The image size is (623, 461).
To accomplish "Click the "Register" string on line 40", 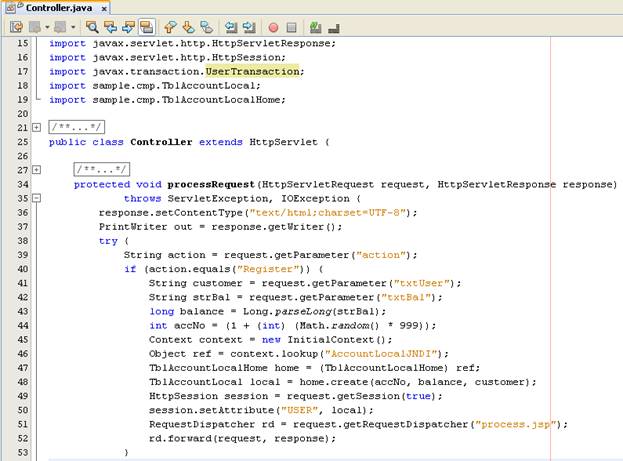I will pos(268,269).
